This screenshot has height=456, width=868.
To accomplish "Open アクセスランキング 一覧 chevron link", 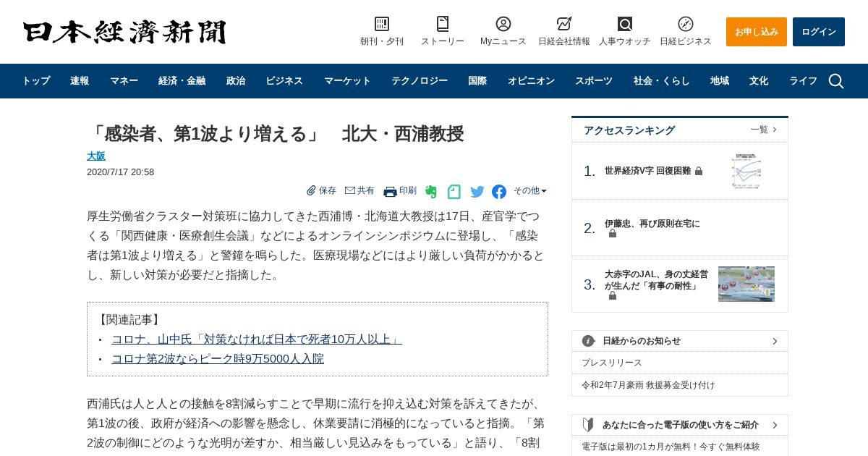I will coord(764,130).
